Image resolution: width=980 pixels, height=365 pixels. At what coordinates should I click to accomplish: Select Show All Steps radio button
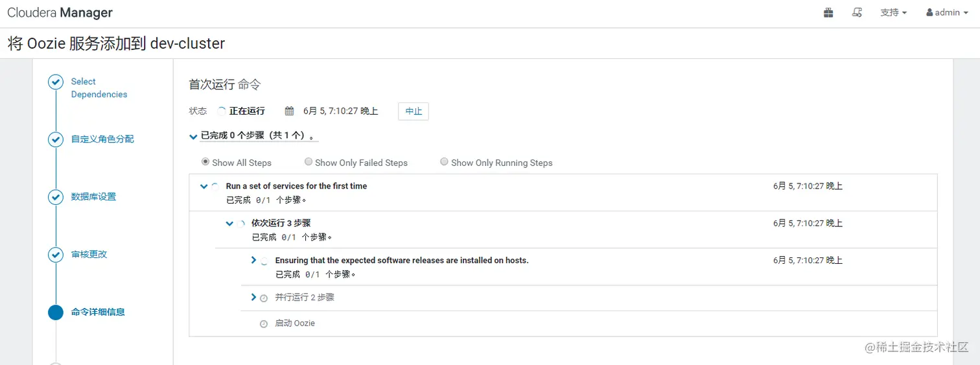coord(205,162)
